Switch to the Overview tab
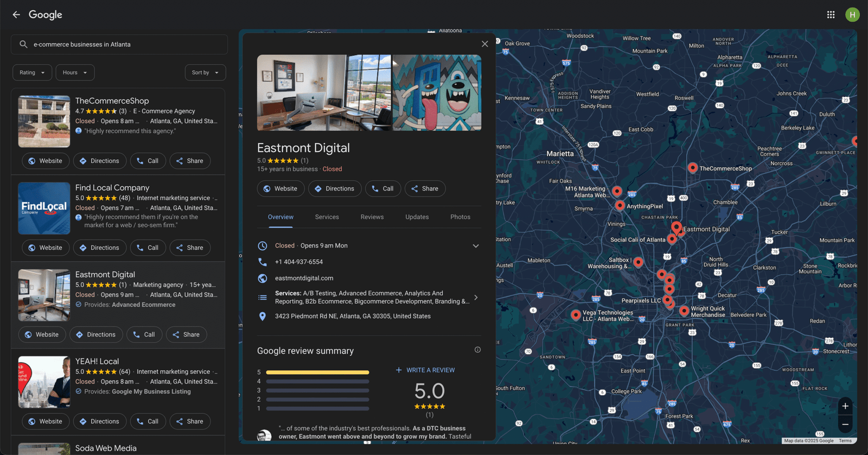Viewport: 868px width, 455px height. click(x=280, y=217)
